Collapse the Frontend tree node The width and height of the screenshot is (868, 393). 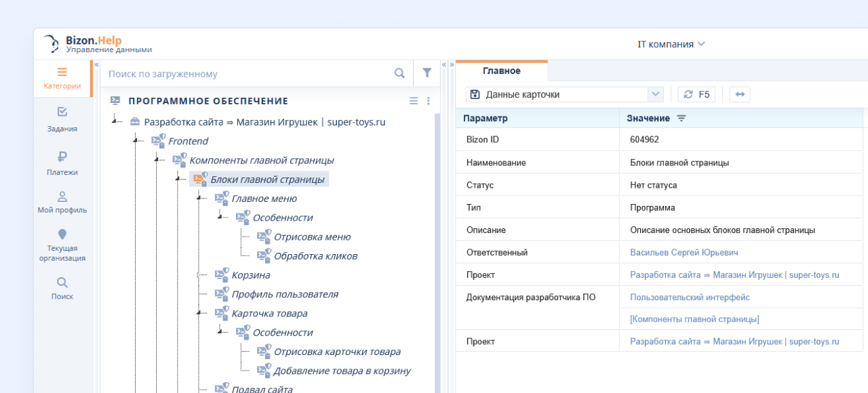[x=136, y=140]
